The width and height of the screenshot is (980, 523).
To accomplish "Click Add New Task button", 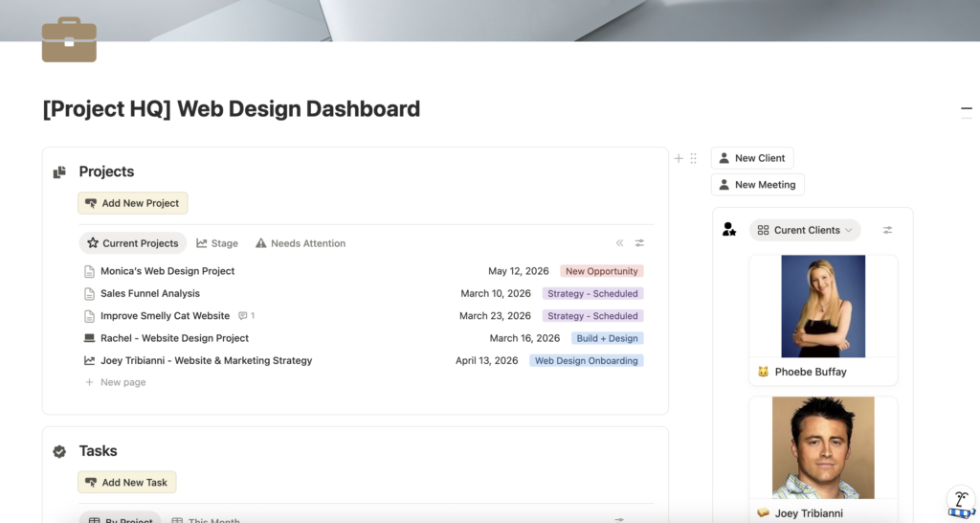I will (127, 483).
